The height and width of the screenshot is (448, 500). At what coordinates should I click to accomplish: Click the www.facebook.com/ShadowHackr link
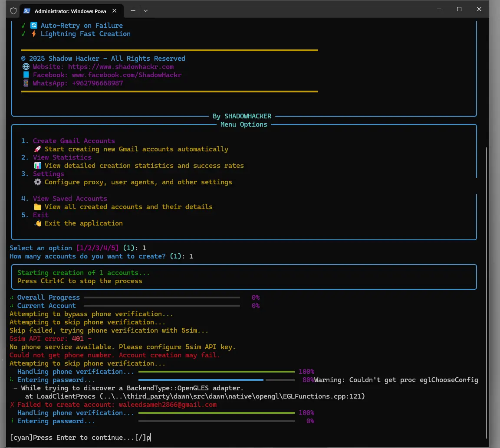coord(127,75)
